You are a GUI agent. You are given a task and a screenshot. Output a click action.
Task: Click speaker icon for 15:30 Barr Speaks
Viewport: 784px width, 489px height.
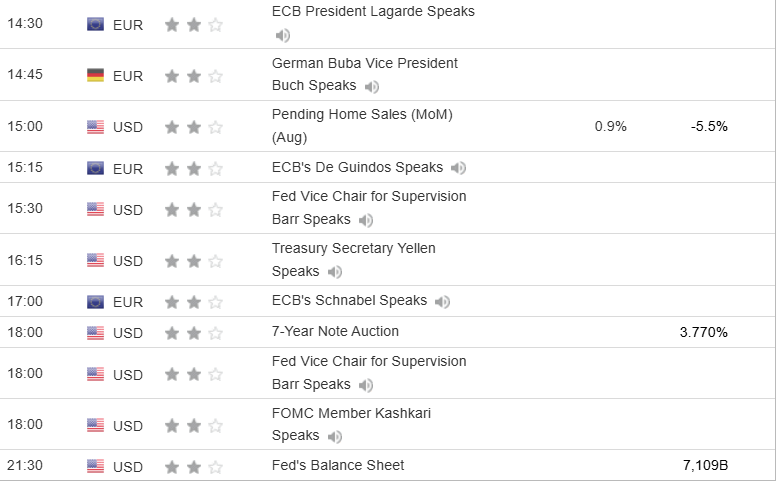pos(366,220)
